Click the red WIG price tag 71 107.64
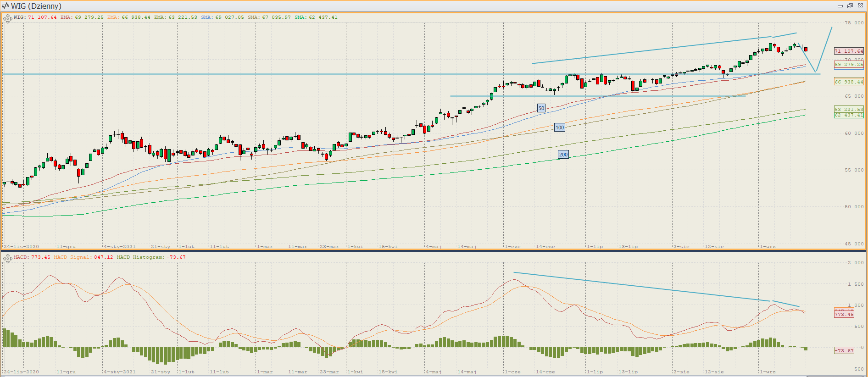Viewport: 868px width, 377px height. pos(849,51)
